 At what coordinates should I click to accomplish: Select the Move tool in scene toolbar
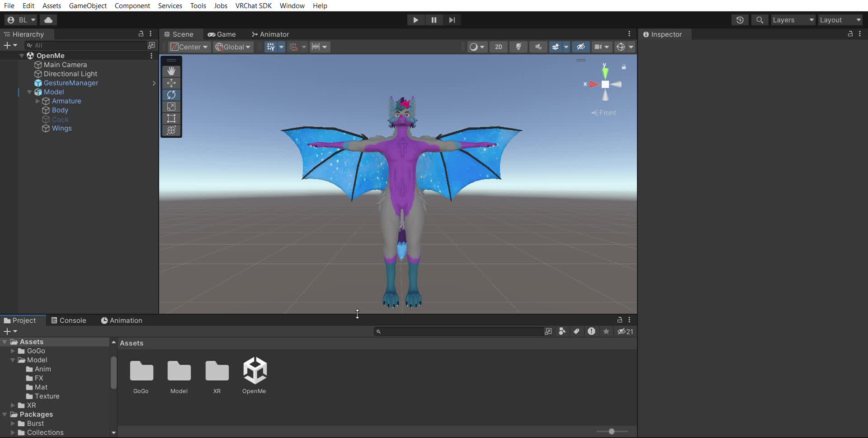click(171, 83)
